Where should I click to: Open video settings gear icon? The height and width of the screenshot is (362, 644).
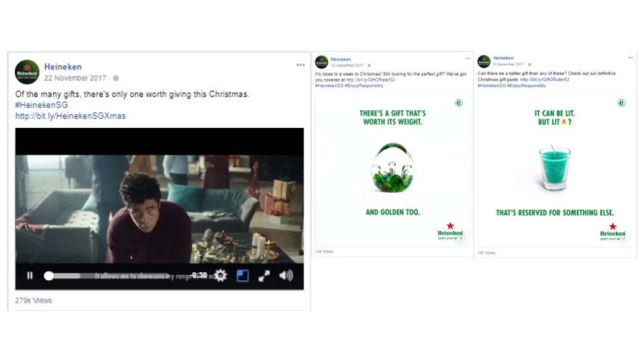pyautogui.click(x=221, y=276)
